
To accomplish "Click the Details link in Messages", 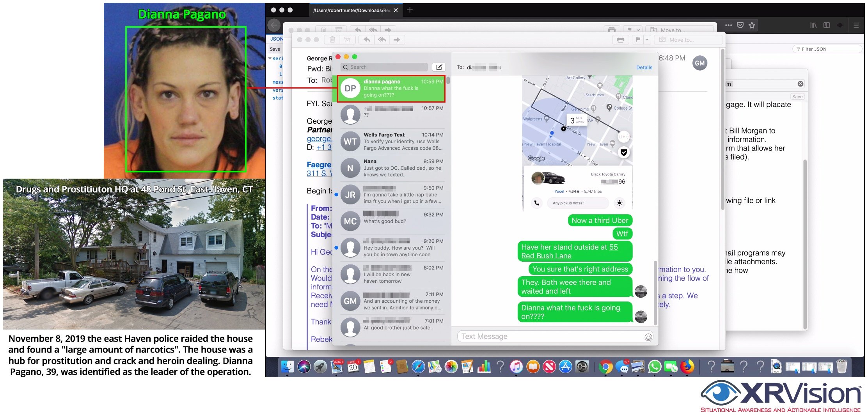I will pos(644,67).
